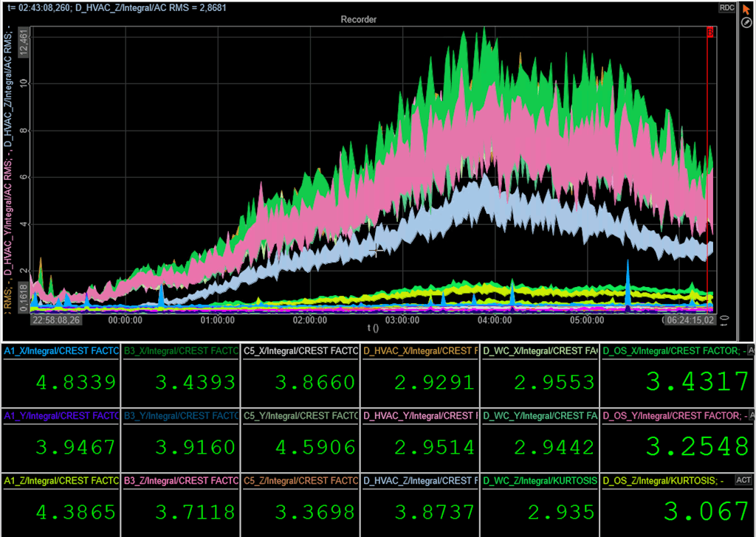
Task: Click the D_OS_Z kurtosis value 3.067
Action: coord(706,511)
